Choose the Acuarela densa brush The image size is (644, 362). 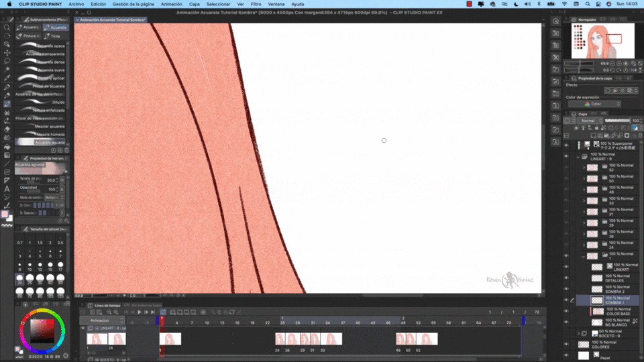[41, 62]
